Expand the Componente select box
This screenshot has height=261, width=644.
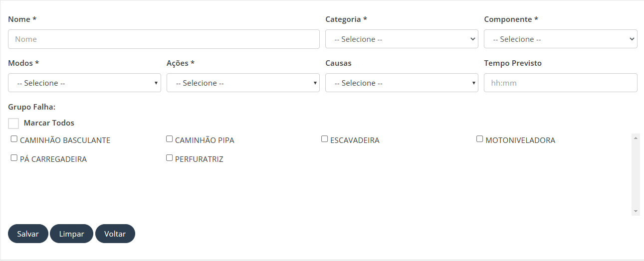point(560,39)
